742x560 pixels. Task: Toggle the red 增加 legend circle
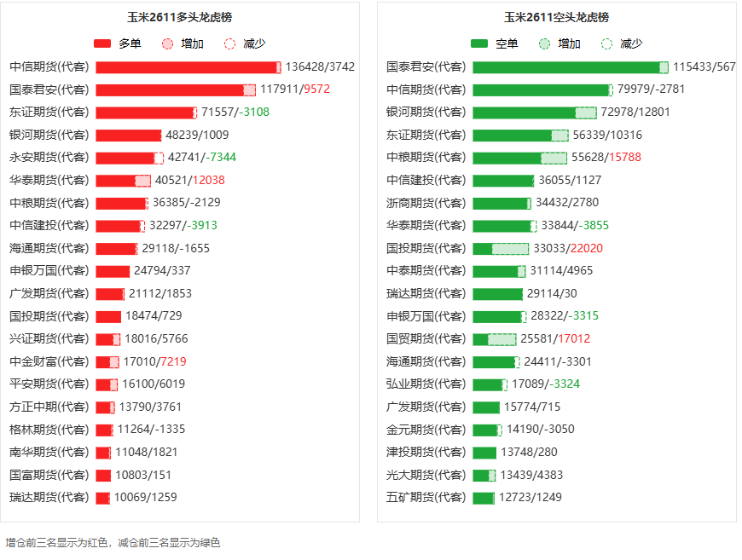click(167, 44)
